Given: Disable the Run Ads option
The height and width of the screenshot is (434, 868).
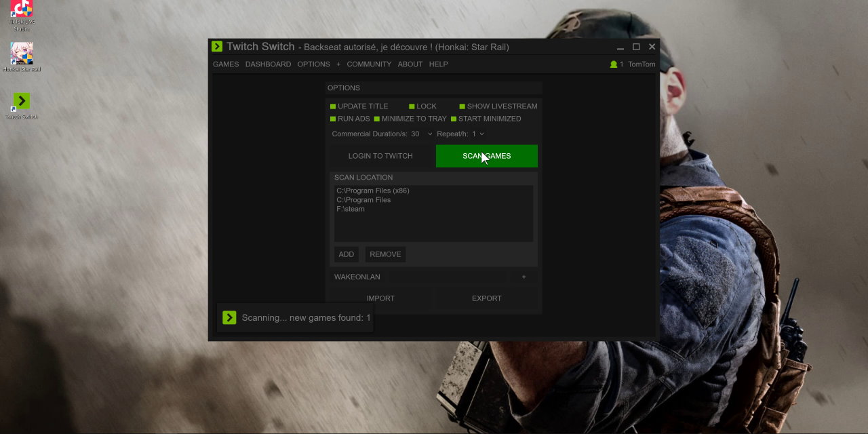Looking at the screenshot, I should pos(333,119).
